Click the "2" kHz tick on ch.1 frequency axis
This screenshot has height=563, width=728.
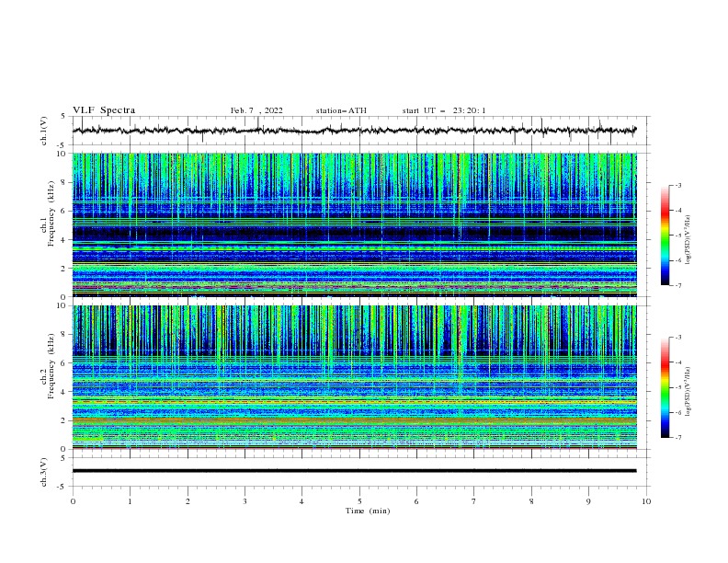coord(64,269)
